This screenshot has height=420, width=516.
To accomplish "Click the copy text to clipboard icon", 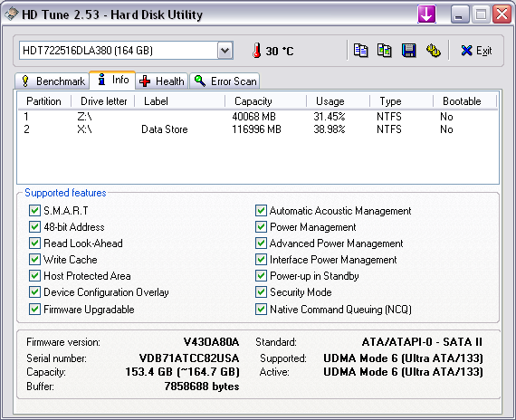I will [x=360, y=51].
